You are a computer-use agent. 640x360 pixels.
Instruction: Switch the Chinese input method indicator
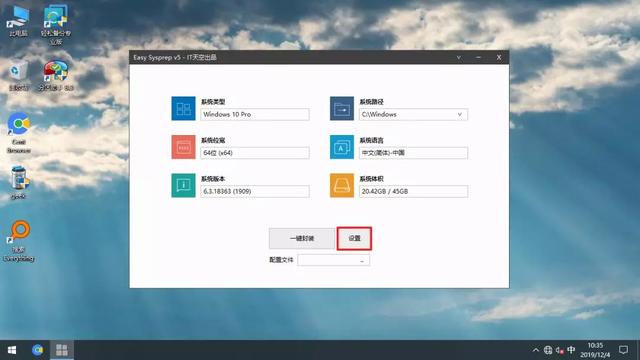571,350
